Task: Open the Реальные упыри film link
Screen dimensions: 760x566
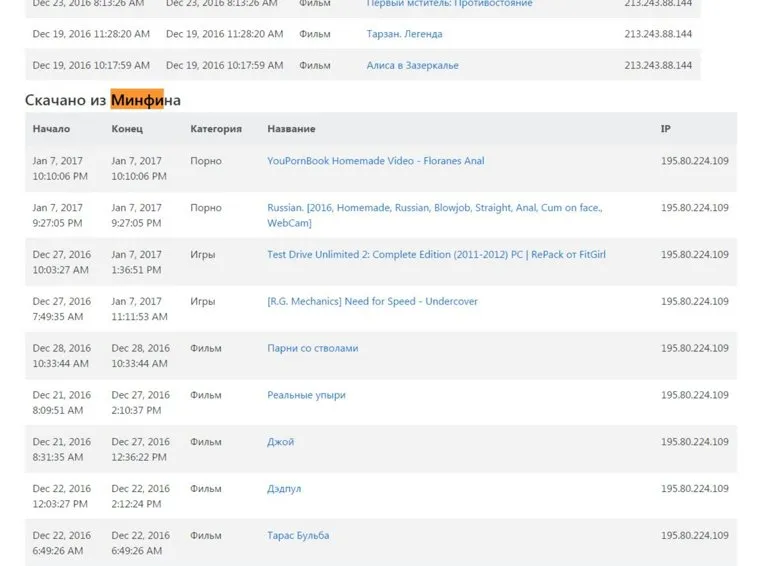Action: (306, 396)
